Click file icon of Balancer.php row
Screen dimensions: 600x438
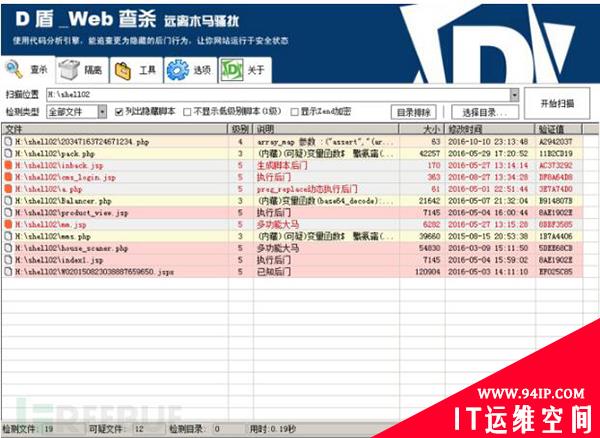pyautogui.click(x=8, y=201)
